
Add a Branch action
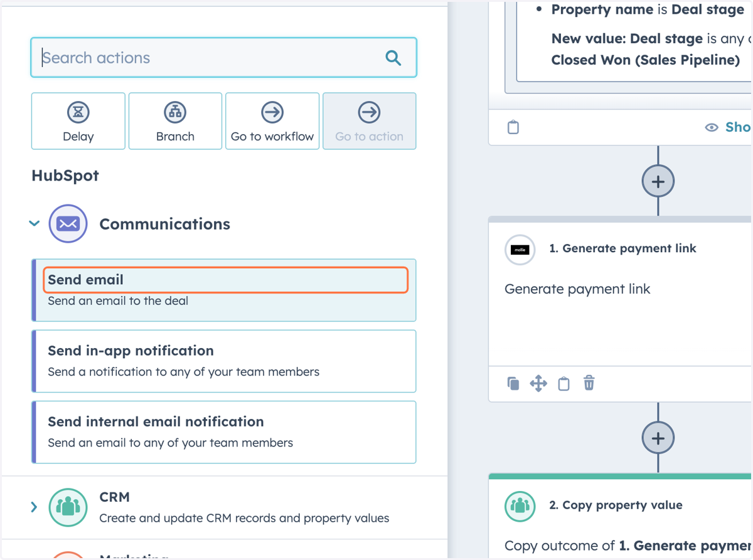[x=175, y=121]
